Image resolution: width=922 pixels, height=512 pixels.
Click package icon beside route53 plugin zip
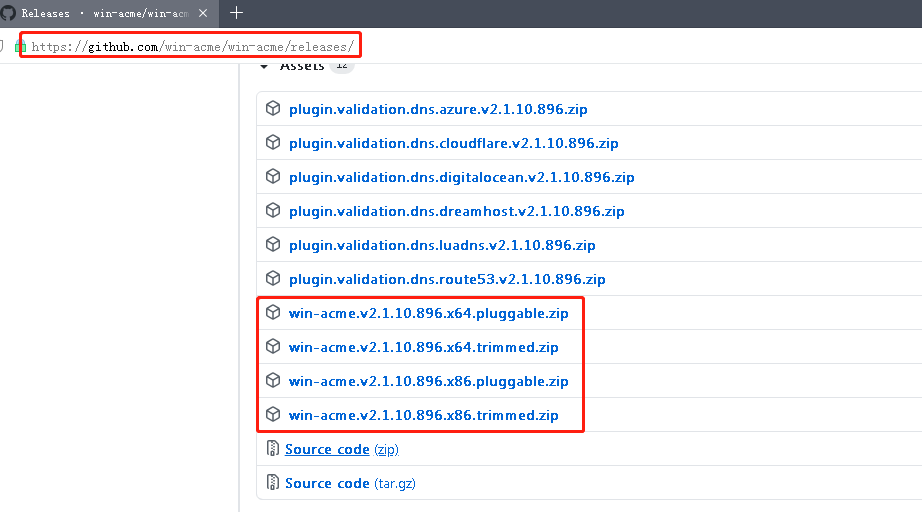click(x=273, y=278)
